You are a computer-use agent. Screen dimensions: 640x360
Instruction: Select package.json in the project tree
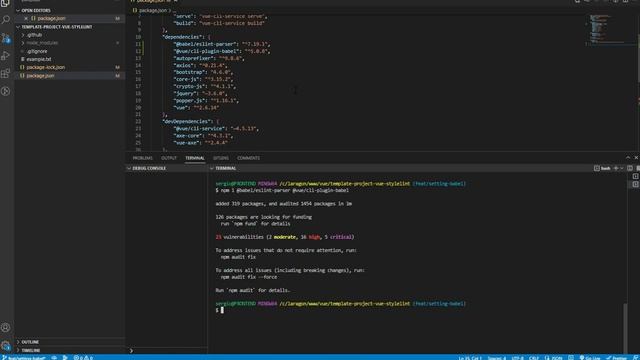(x=70, y=76)
